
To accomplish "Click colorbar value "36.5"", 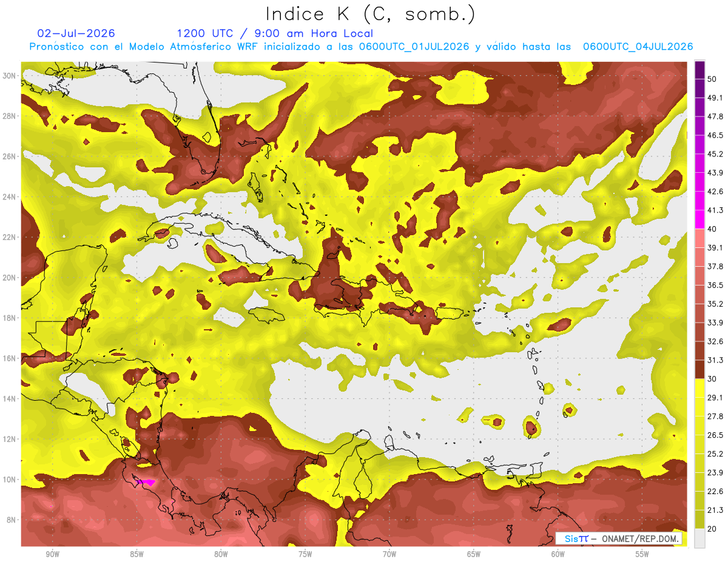I will 715,285.
